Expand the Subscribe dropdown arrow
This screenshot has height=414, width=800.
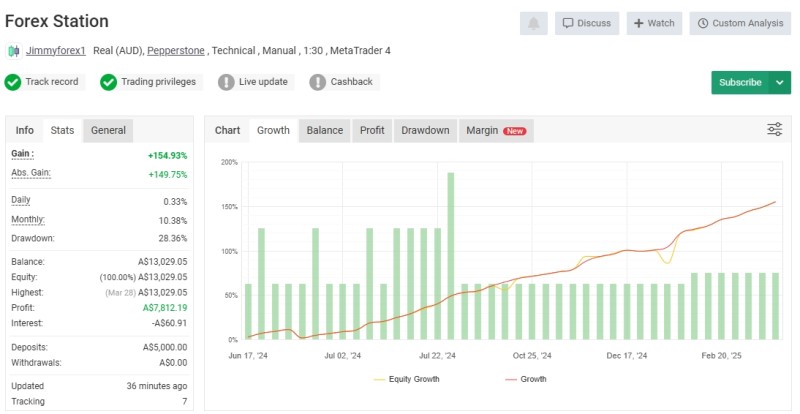tap(781, 82)
